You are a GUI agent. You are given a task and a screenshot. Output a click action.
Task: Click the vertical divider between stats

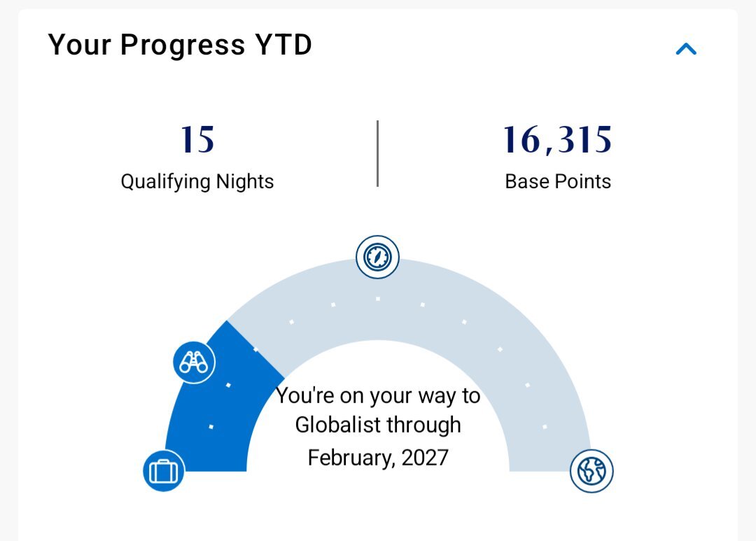click(377, 153)
